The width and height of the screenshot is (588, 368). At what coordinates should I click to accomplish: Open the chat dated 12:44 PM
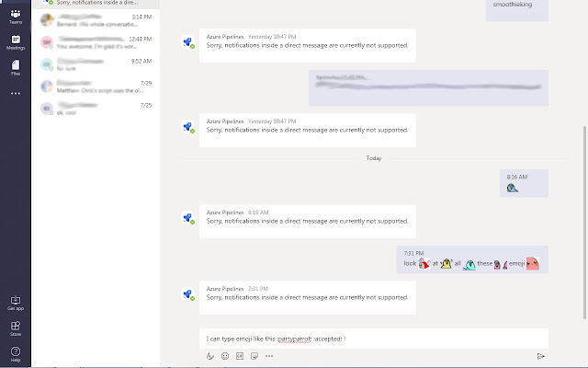tap(96, 42)
